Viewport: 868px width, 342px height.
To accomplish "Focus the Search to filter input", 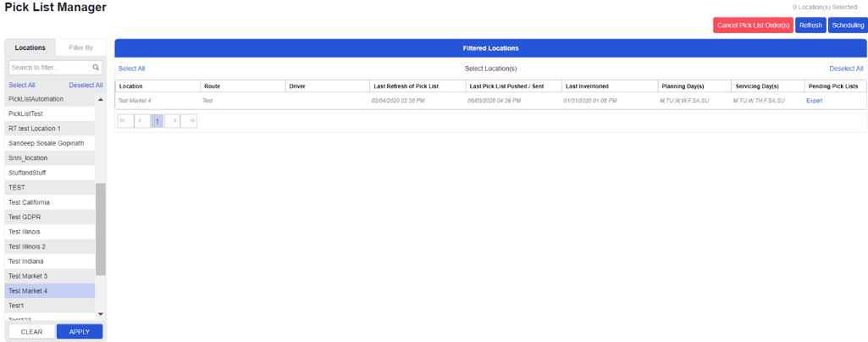I will 49,68.
